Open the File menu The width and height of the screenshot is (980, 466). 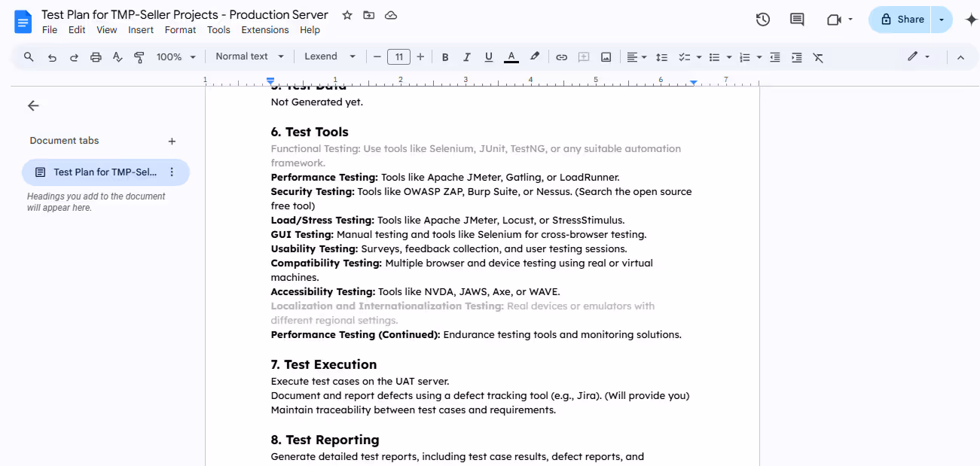tap(50, 30)
